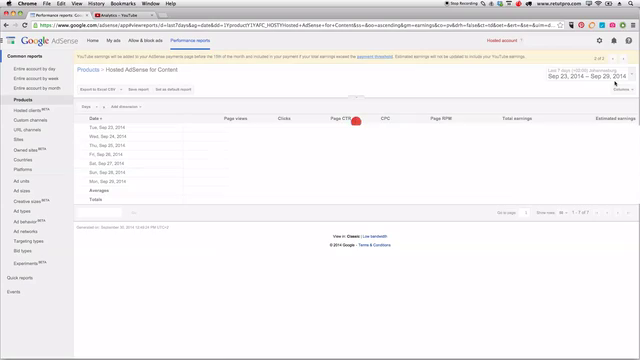The width and height of the screenshot is (640, 360).
Task: Go back in browser history
Action: (x=6, y=25)
